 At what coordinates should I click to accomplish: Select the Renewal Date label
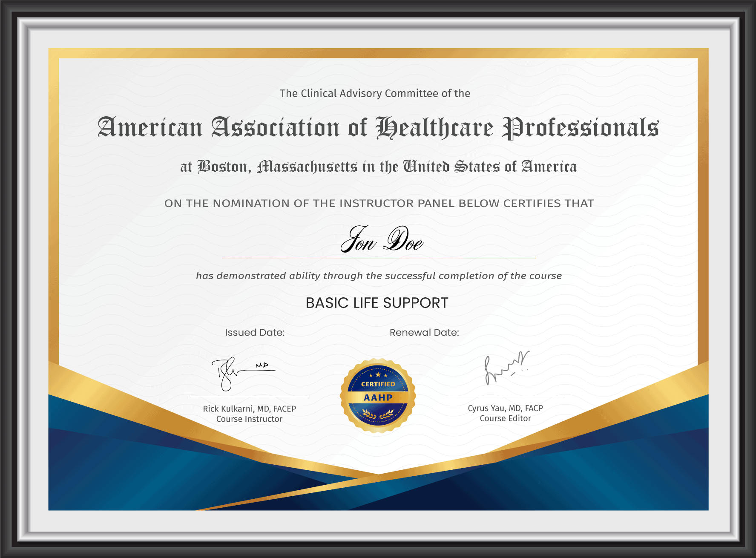point(424,333)
